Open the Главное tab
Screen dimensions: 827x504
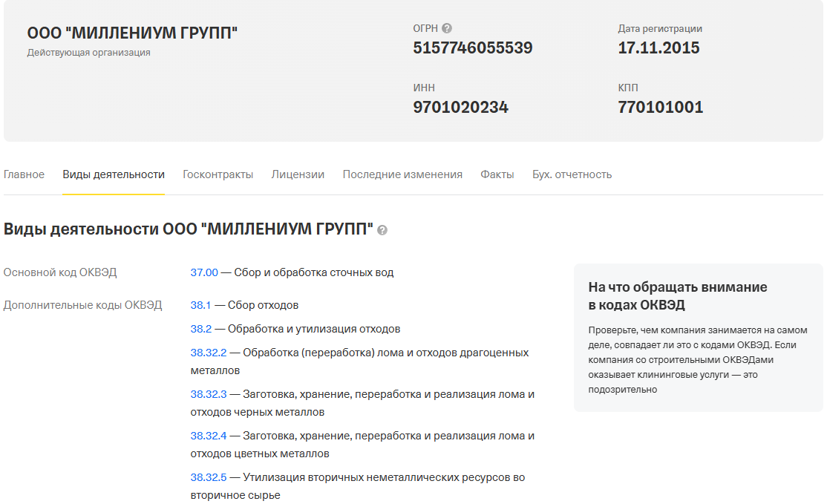24,174
